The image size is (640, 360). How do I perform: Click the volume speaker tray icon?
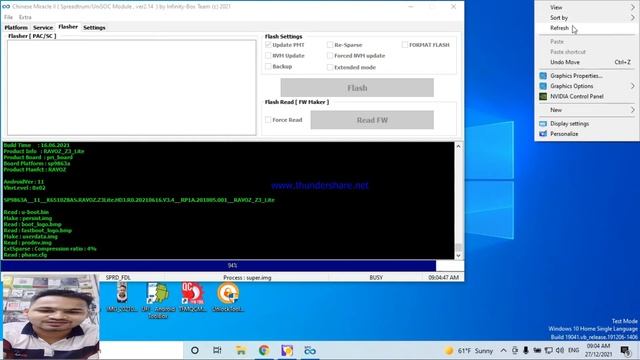click(560, 351)
